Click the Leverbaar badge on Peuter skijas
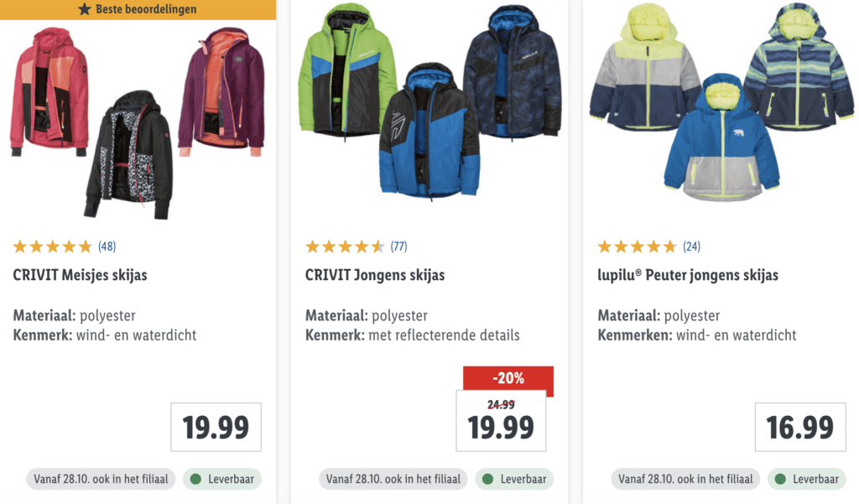The height and width of the screenshot is (504, 859). point(806,480)
